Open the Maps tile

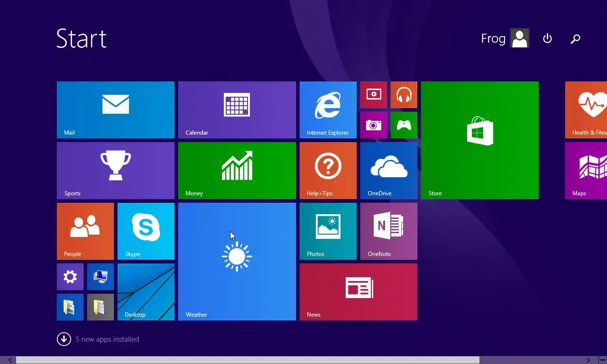tap(586, 171)
